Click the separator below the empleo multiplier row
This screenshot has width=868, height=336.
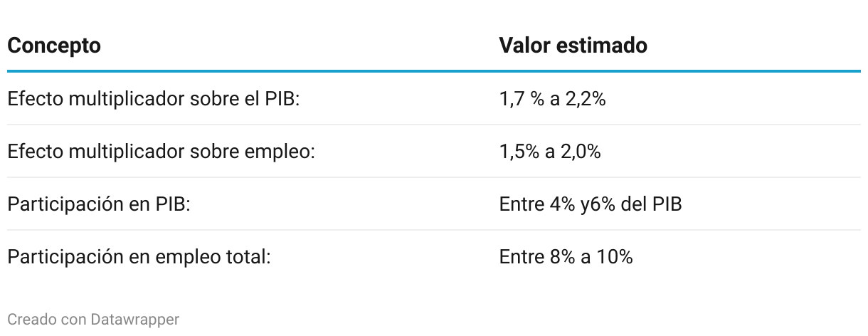[x=434, y=177]
